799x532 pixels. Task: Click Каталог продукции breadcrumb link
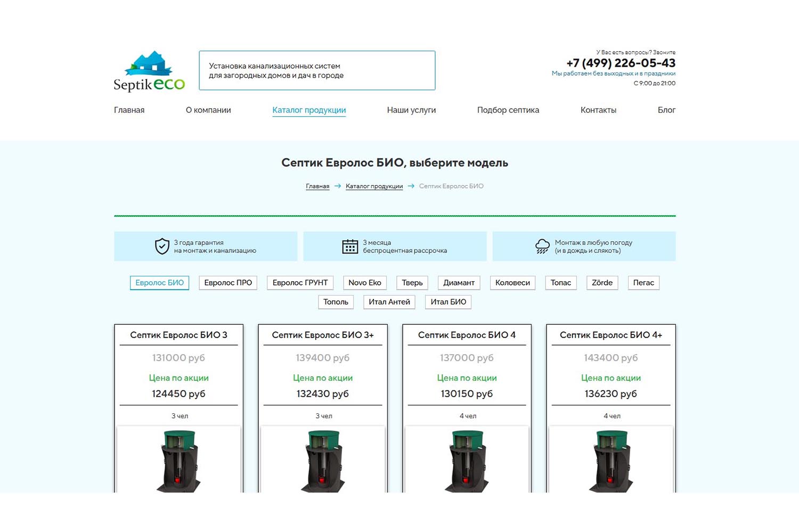point(374,186)
